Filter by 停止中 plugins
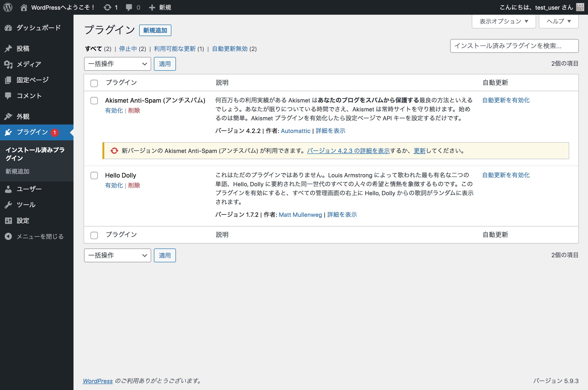The height and width of the screenshot is (390, 588). 128,49
